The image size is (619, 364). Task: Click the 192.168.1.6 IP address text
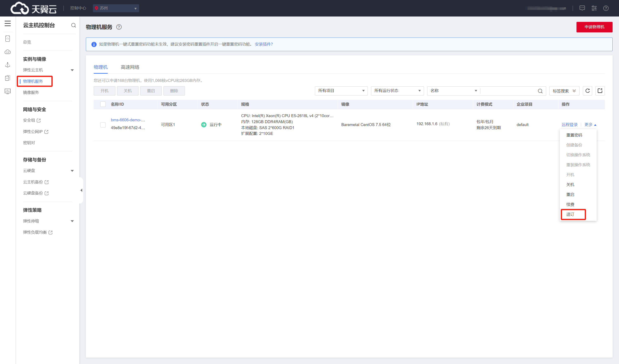pyautogui.click(x=427, y=124)
